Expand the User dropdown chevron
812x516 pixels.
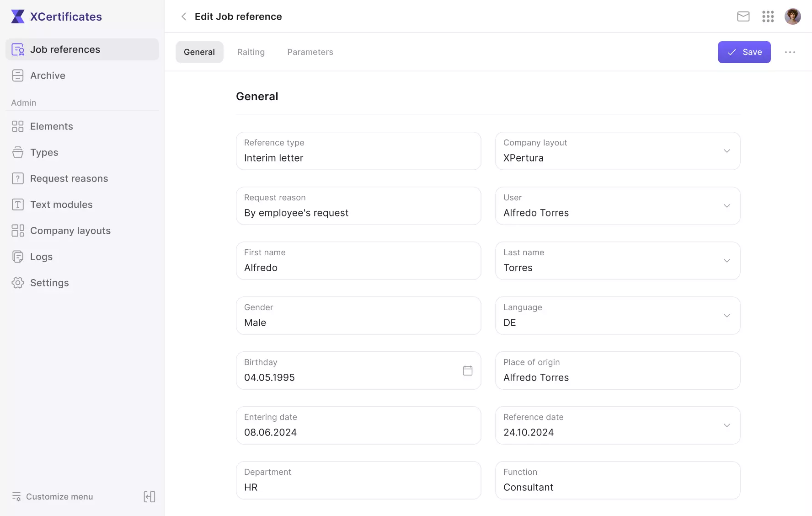tap(727, 206)
